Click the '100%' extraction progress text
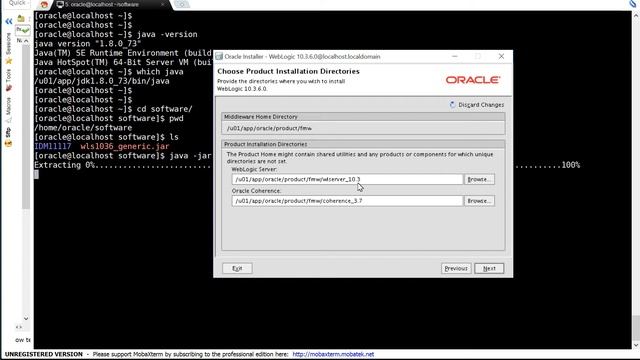 click(571, 165)
